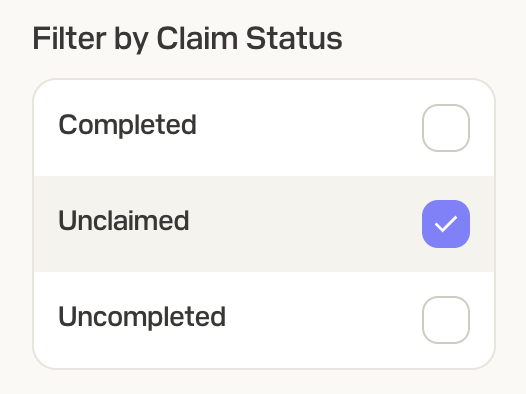This screenshot has height=394, width=526.
Task: Click the white checkmark icon in Unclaimed
Action: [x=446, y=224]
